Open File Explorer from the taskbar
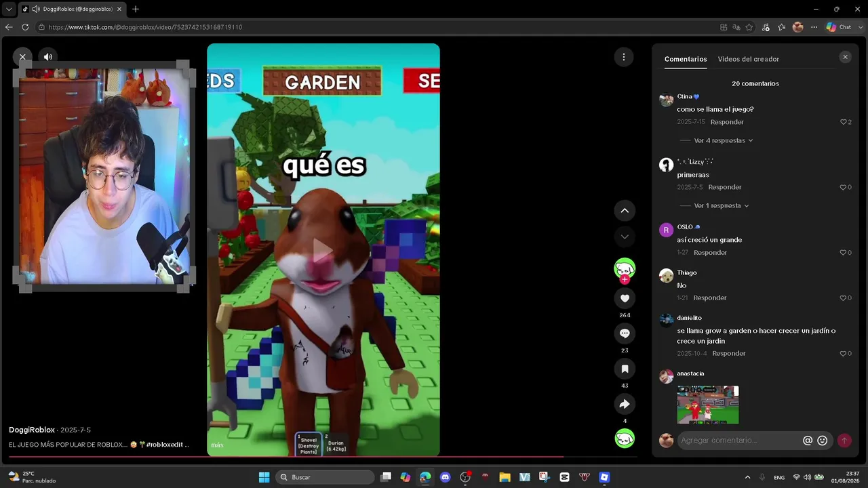 (505, 477)
